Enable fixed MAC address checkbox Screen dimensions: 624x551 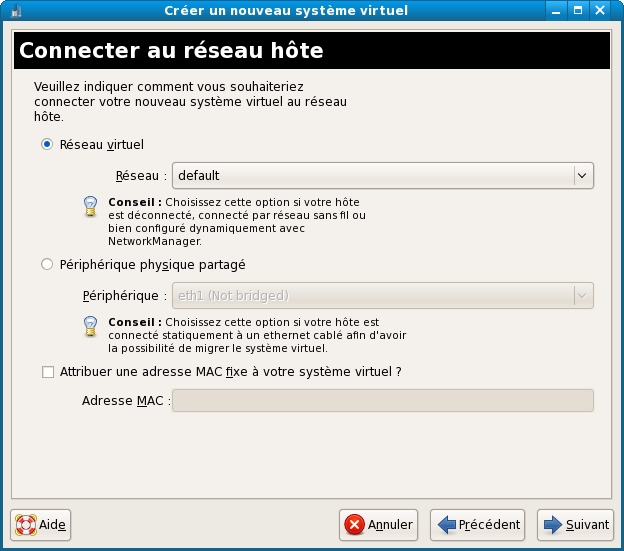48,372
